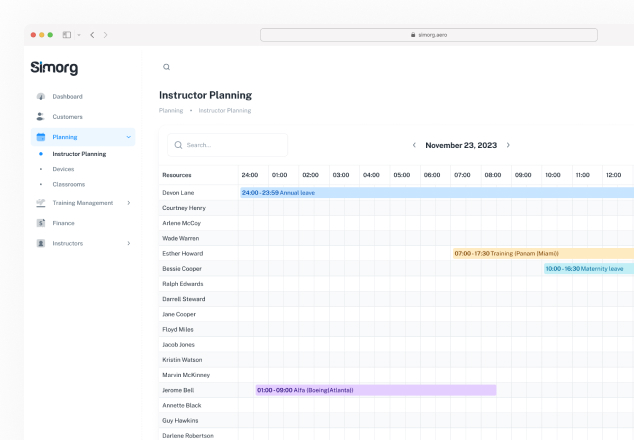Focus the Search input field
This screenshot has width=634, height=440.
pos(228,145)
